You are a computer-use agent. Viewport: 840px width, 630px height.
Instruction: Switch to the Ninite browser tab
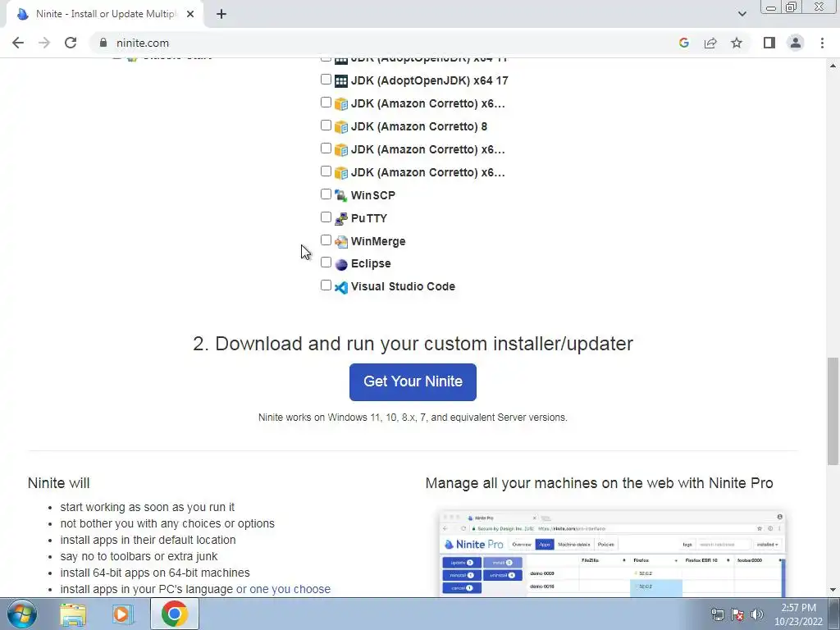[x=104, y=14]
